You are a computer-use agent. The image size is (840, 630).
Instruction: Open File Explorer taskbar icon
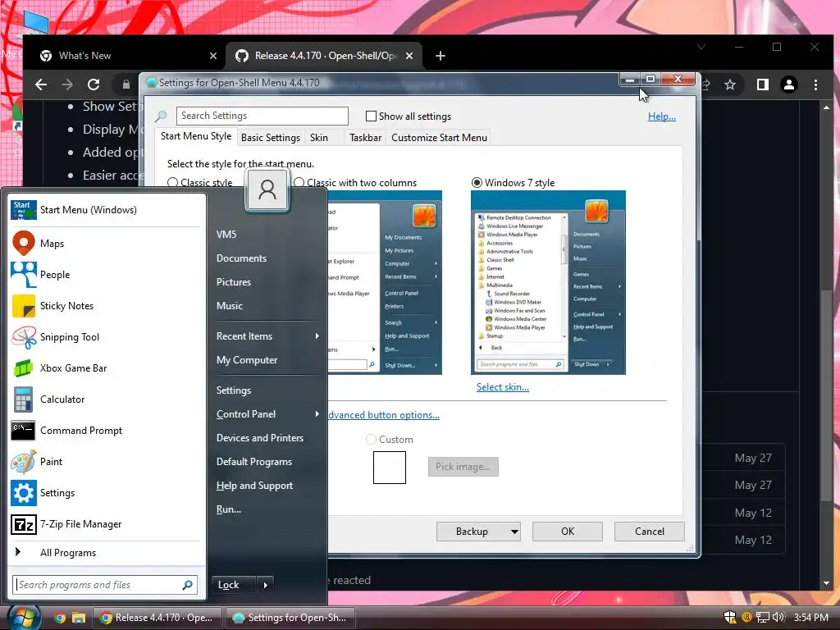coord(79,618)
